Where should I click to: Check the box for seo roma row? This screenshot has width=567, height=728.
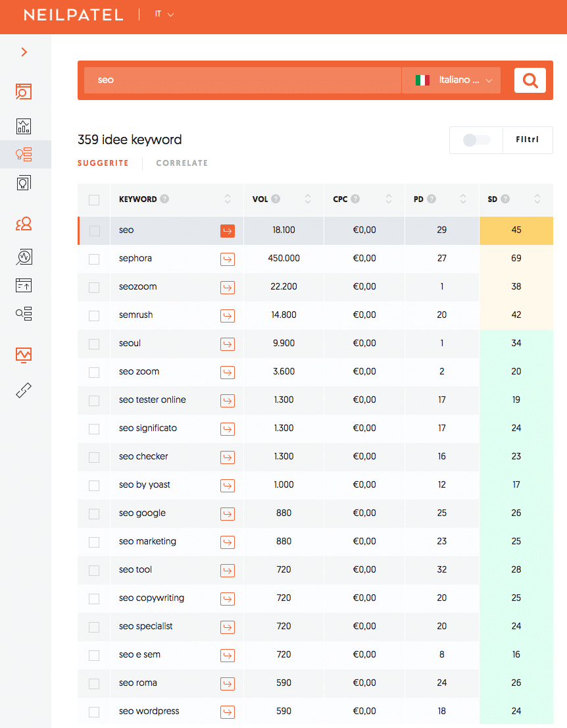(x=94, y=684)
